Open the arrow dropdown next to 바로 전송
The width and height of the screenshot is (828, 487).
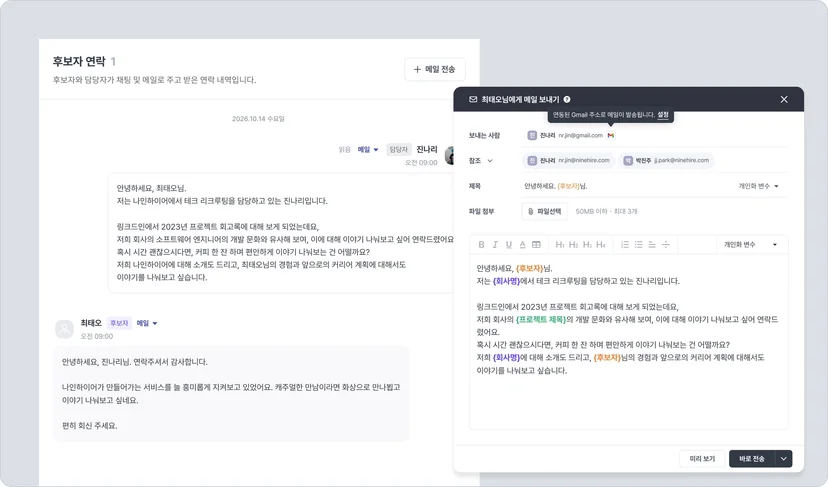coord(784,458)
